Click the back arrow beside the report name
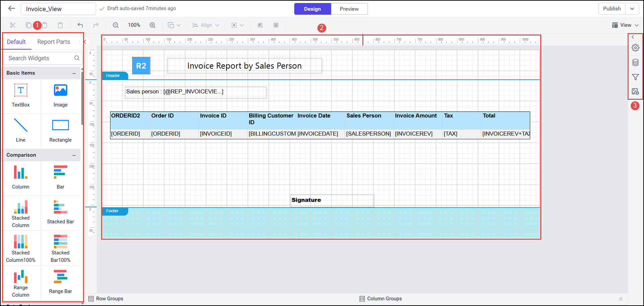Viewport: 644px width, 306px height. pos(12,9)
